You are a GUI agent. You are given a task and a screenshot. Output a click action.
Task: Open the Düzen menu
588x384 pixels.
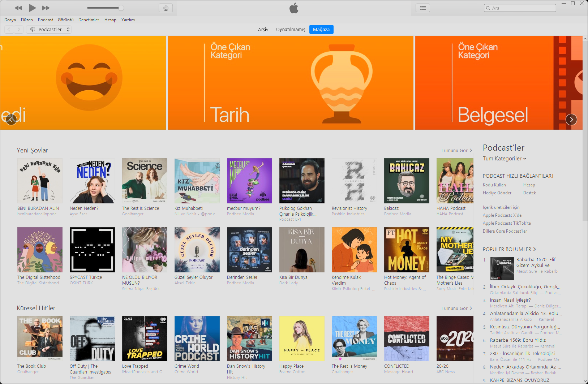27,20
